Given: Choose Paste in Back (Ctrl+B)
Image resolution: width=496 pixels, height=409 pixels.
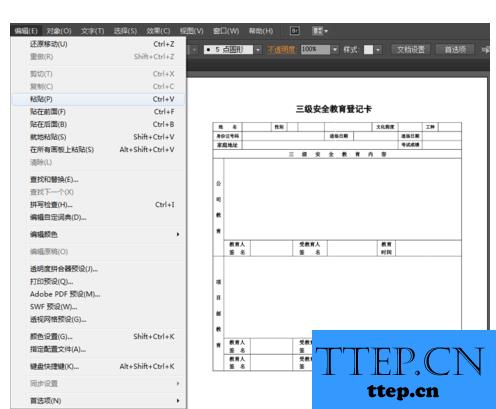Looking at the screenshot, I should point(98,124).
